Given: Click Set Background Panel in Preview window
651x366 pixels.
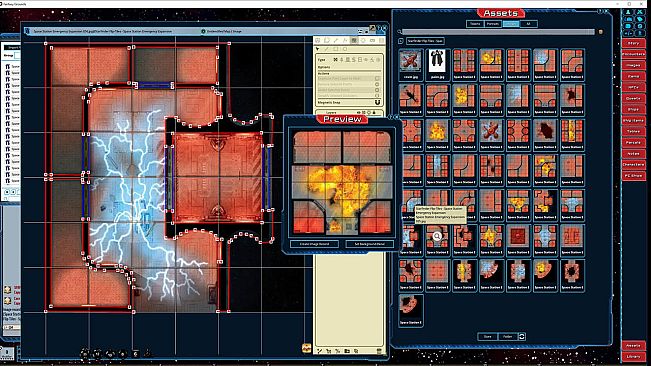Looking at the screenshot, I should tap(370, 244).
